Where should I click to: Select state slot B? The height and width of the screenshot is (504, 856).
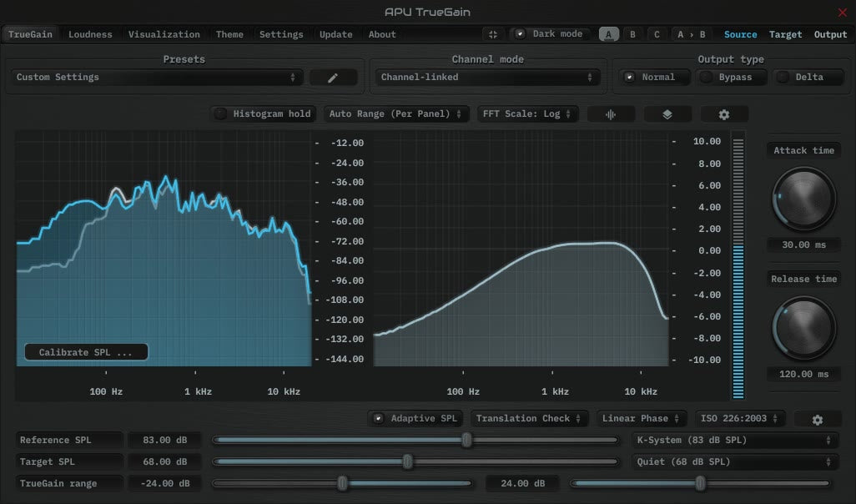[632, 34]
